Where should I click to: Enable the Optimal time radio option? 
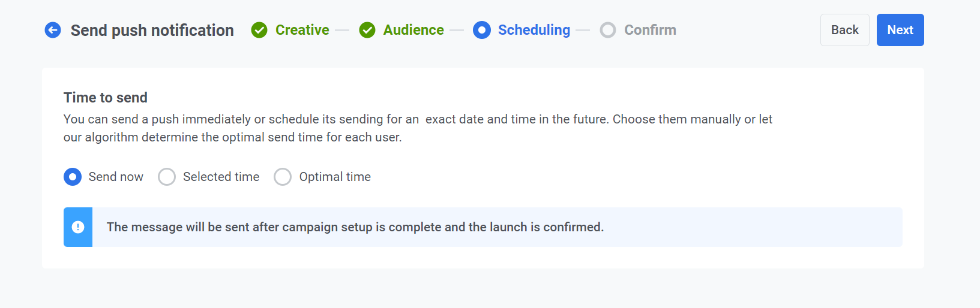pos(283,177)
